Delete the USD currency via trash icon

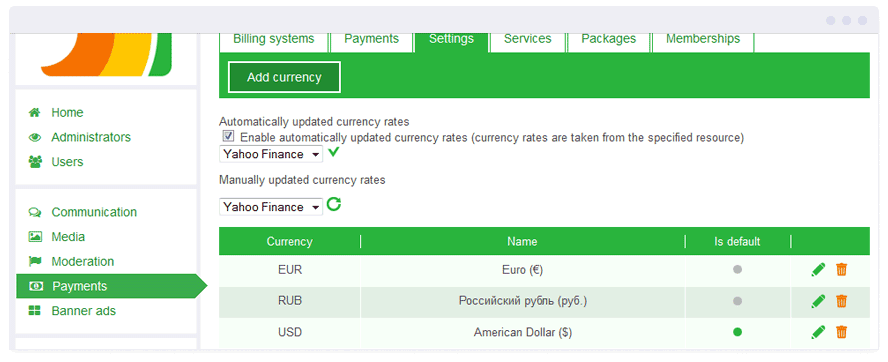click(x=842, y=332)
